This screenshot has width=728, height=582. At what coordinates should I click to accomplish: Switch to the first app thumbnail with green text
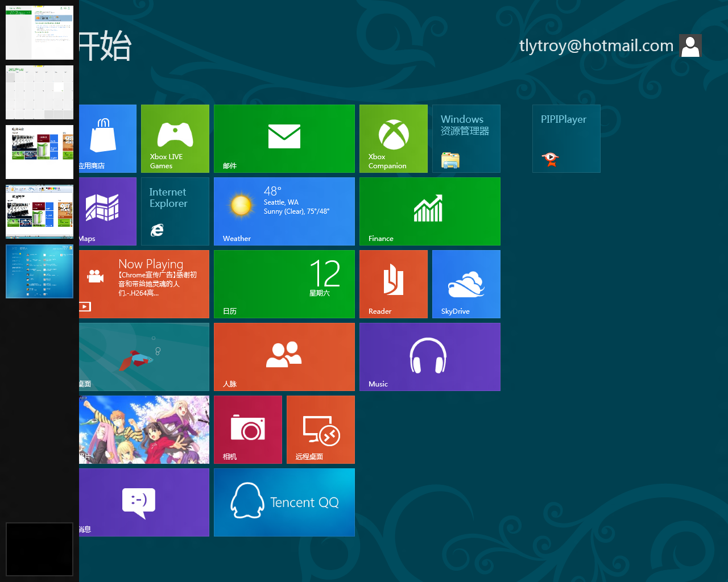point(39,32)
